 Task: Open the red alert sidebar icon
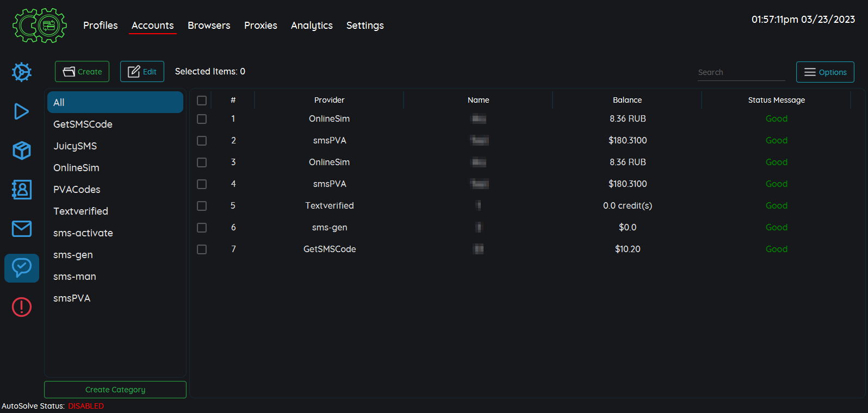(22, 307)
